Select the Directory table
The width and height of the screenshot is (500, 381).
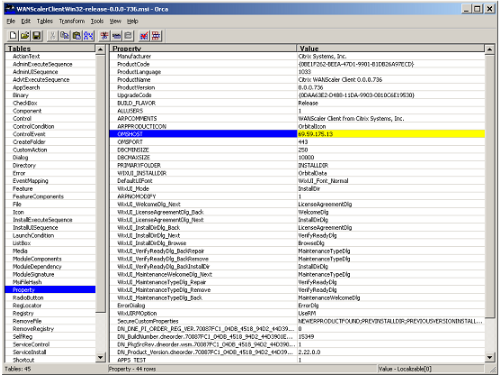(24, 165)
